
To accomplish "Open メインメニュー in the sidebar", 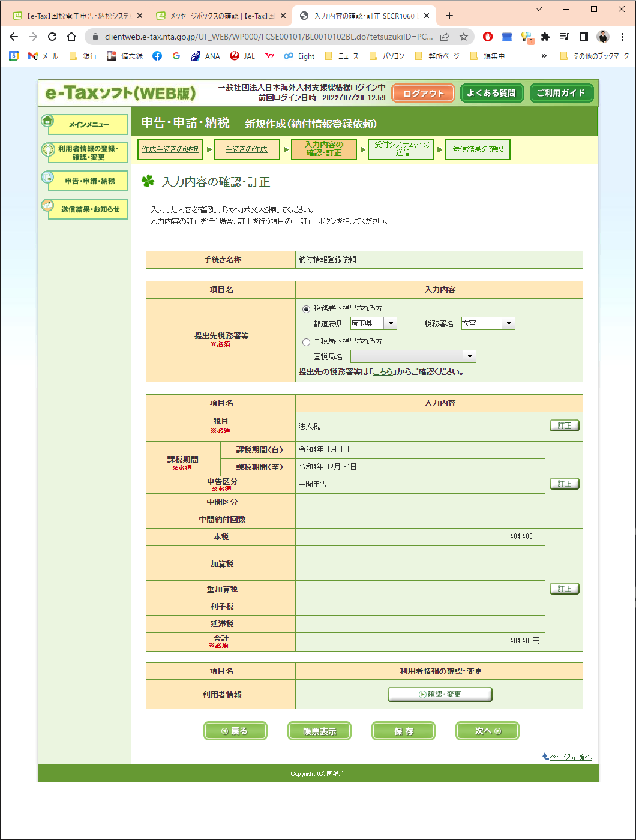I will pos(89,125).
